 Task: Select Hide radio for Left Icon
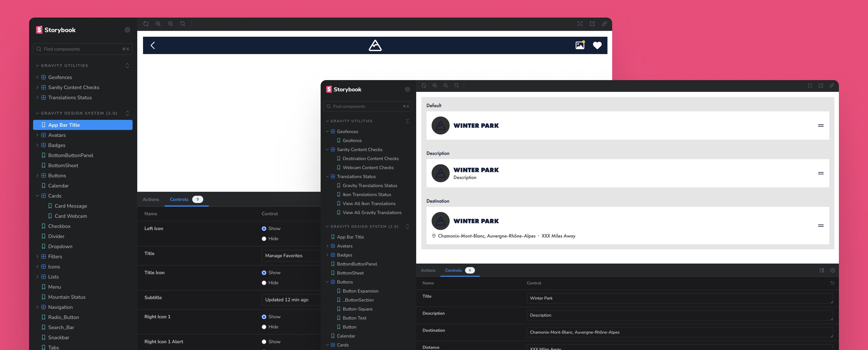coord(264,239)
